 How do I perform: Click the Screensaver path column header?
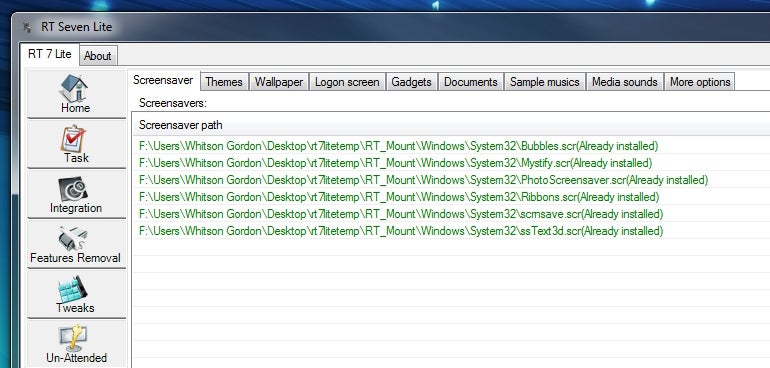pyautogui.click(x=451, y=125)
